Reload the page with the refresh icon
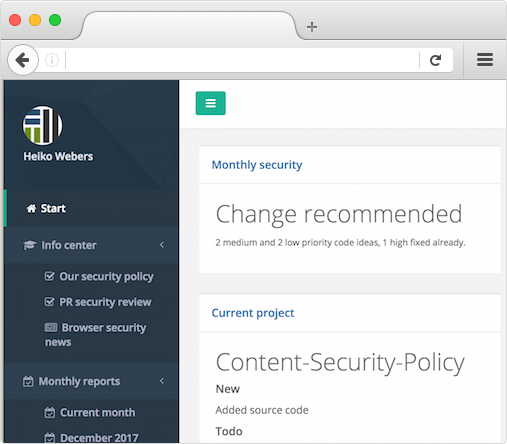507x444 pixels. [x=435, y=60]
